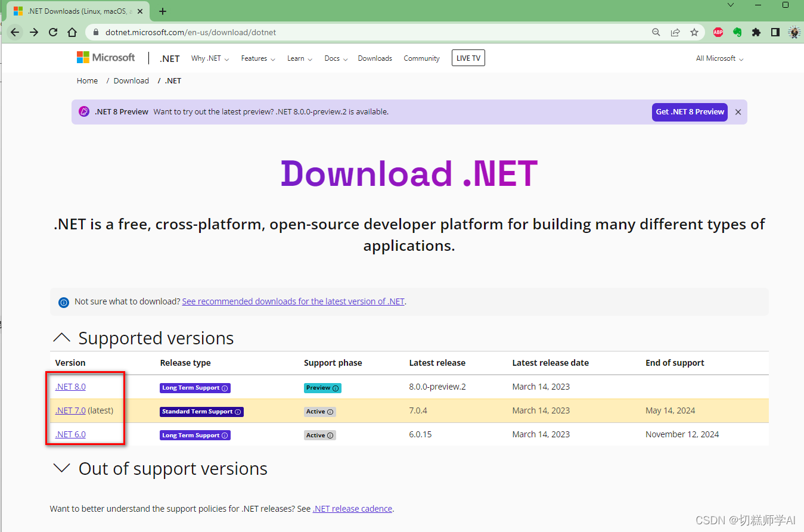This screenshot has width=804, height=532.
Task: Open a new browser tab
Action: pos(163,11)
